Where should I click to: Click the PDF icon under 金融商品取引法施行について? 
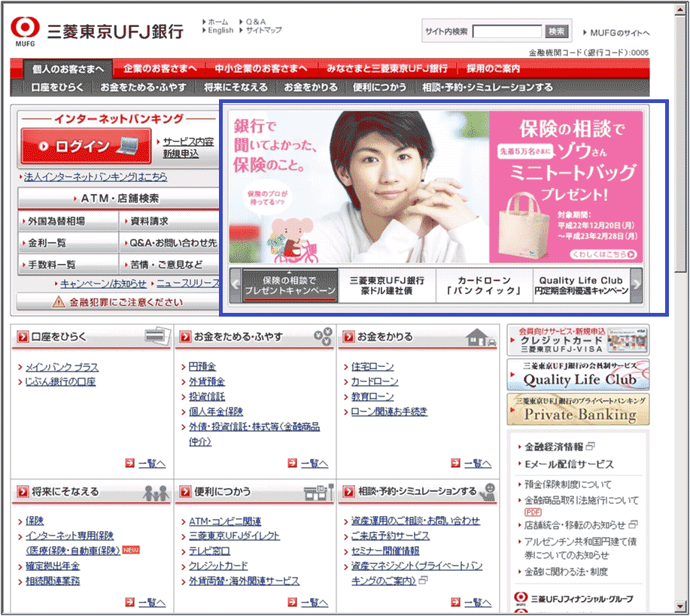coord(533,512)
